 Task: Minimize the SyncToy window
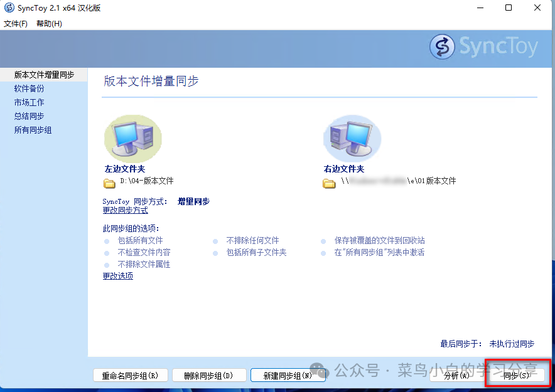pos(480,8)
